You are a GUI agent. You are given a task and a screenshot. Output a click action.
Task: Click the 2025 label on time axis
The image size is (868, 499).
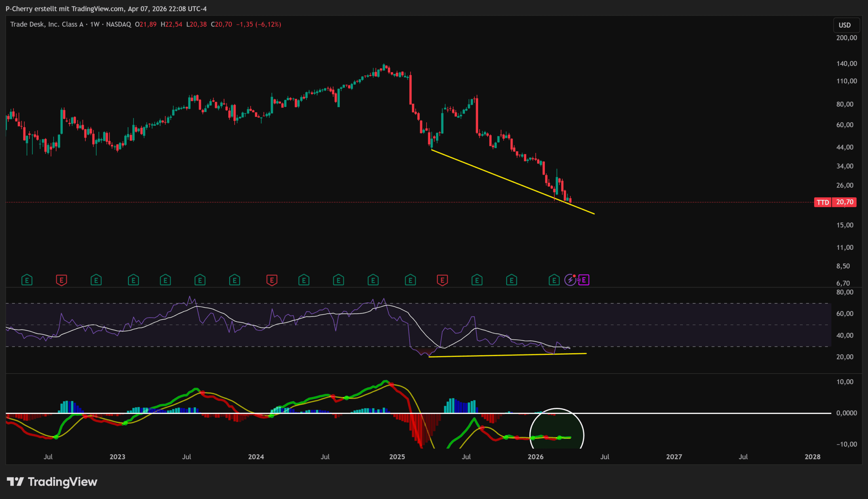[397, 457]
